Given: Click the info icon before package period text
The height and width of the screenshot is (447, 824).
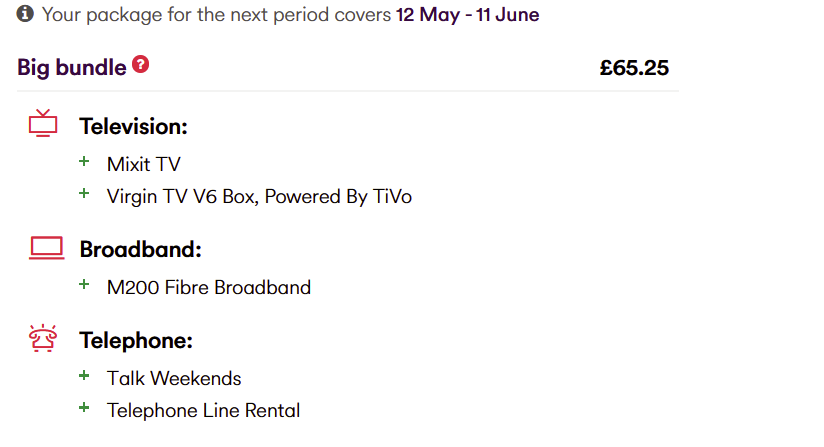Looking at the screenshot, I should pyautogui.click(x=25, y=15).
